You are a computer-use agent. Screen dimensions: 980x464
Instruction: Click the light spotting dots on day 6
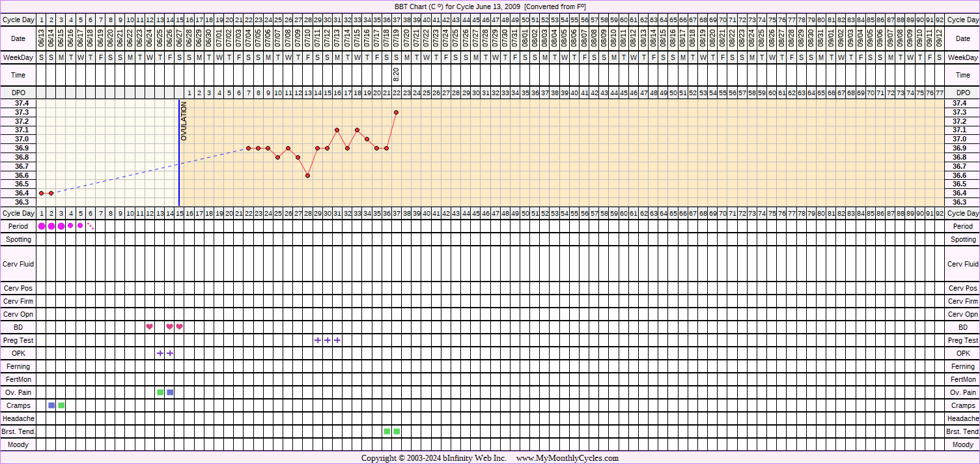tap(91, 226)
